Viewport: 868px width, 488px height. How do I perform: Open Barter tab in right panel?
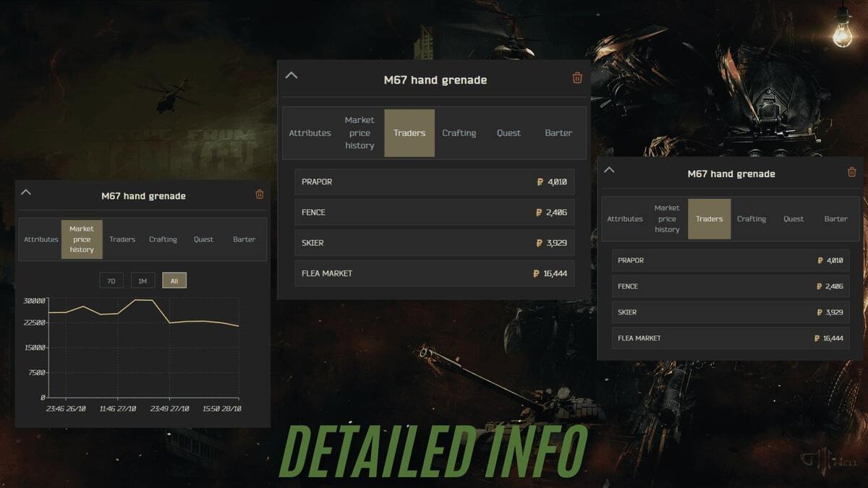tap(836, 219)
